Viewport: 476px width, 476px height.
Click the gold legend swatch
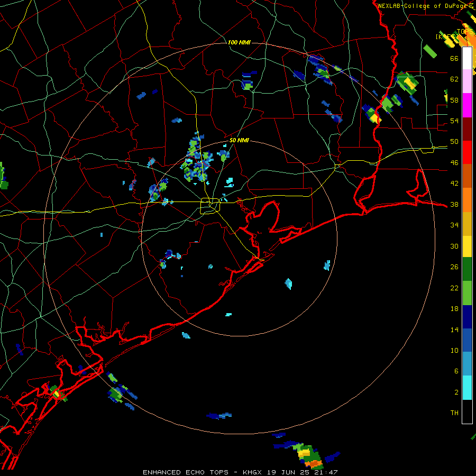pos(467,224)
